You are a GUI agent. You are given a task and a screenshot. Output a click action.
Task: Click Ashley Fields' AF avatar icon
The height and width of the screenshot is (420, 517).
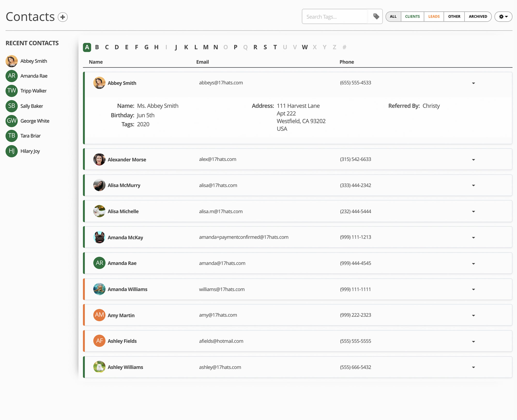click(x=99, y=341)
